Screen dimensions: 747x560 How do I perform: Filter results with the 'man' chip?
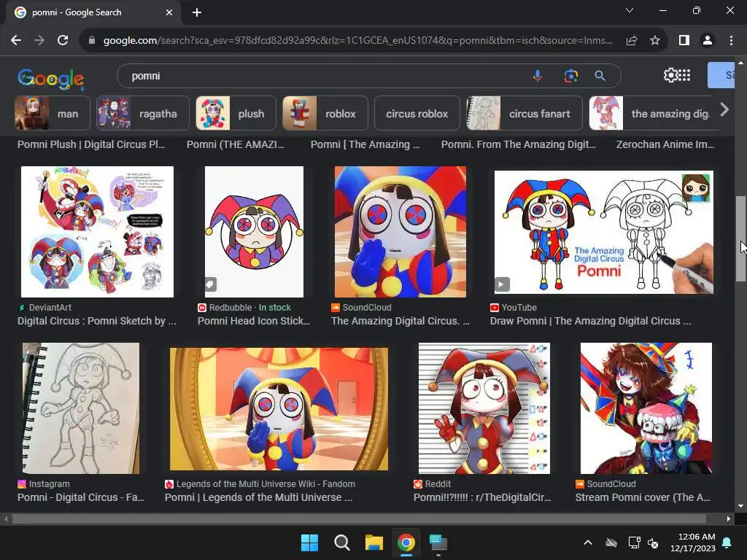point(52,113)
